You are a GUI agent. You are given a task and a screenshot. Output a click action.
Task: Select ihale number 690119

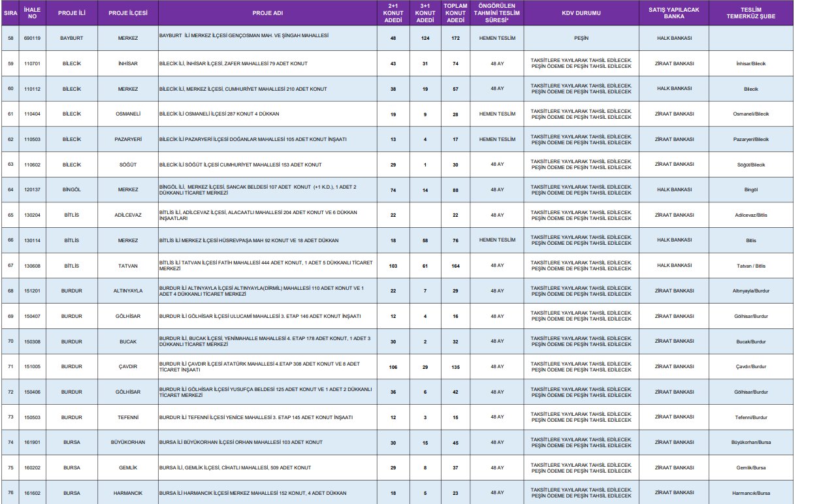pyautogui.click(x=32, y=38)
